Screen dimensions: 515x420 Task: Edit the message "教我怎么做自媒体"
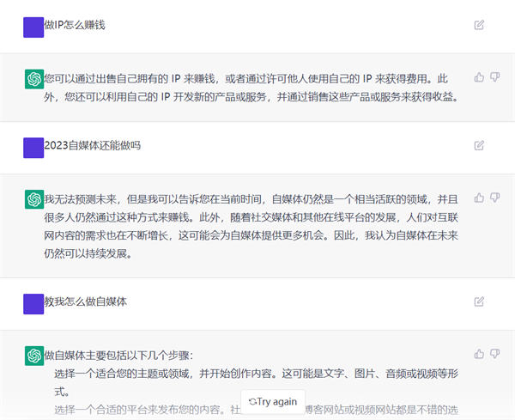[x=479, y=301]
